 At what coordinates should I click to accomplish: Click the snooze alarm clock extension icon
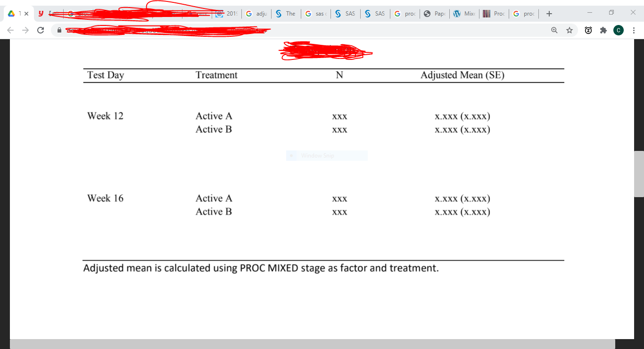click(588, 30)
